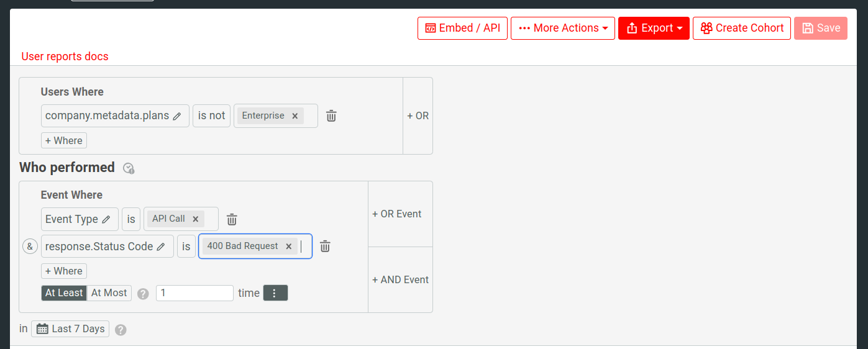Select the At Least toggle
Viewport: 868px width, 349px height.
tap(64, 293)
